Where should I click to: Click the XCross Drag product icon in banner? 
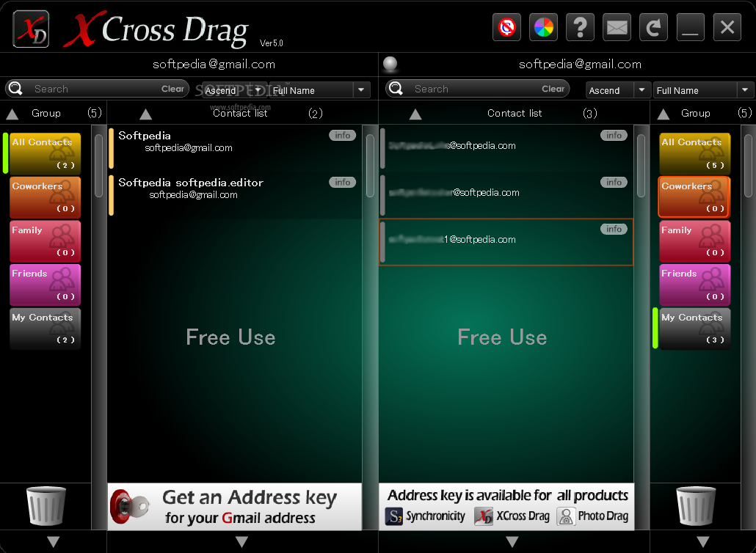point(484,516)
